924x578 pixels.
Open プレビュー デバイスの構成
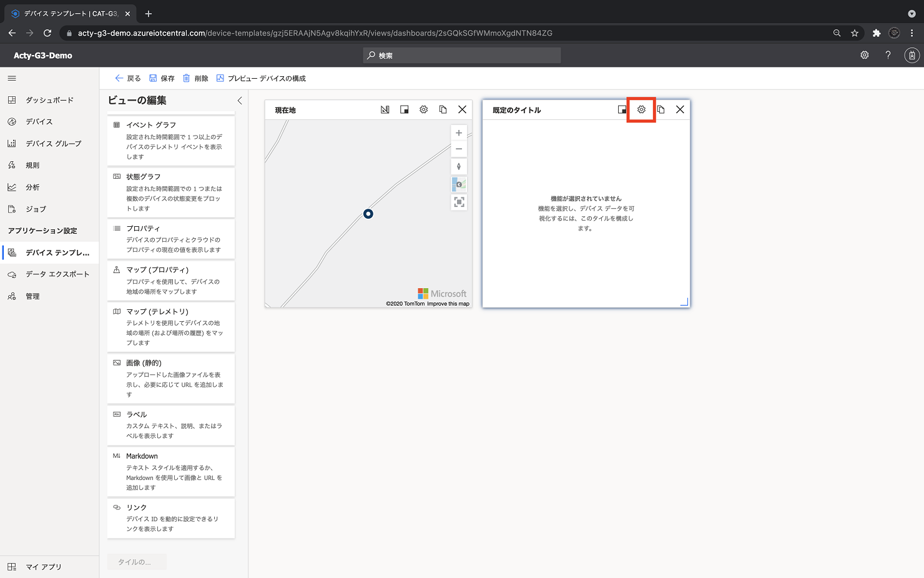click(261, 78)
